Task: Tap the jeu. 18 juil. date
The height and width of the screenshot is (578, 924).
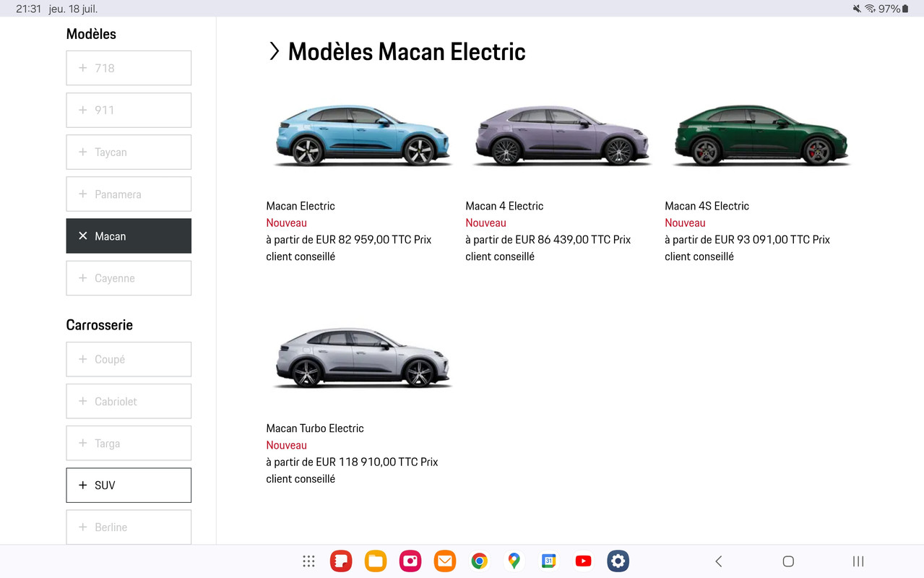Action: pos(73,9)
